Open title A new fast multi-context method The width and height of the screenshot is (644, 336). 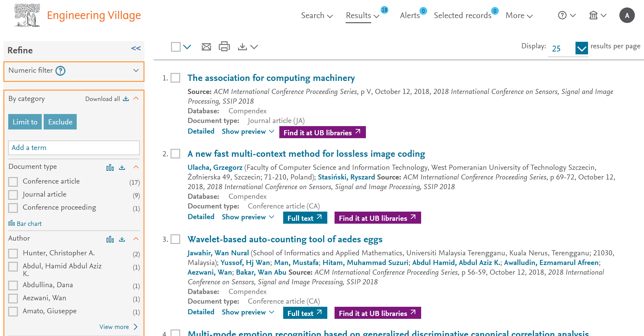(306, 154)
